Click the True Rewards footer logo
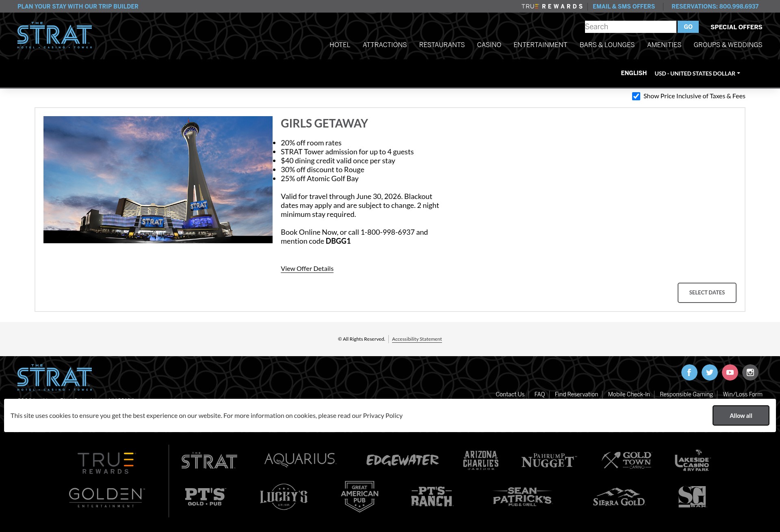This screenshot has width=780, height=532. pos(106,463)
